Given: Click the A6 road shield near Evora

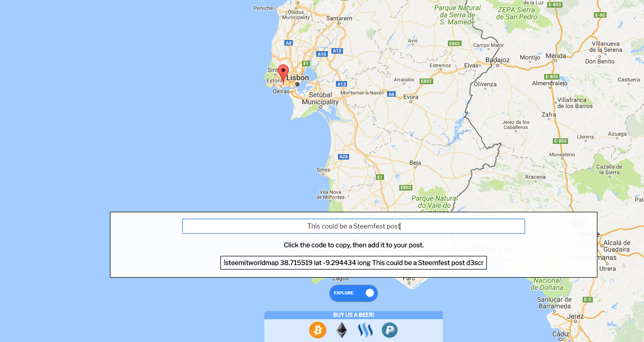Looking at the screenshot, I should [x=391, y=94].
